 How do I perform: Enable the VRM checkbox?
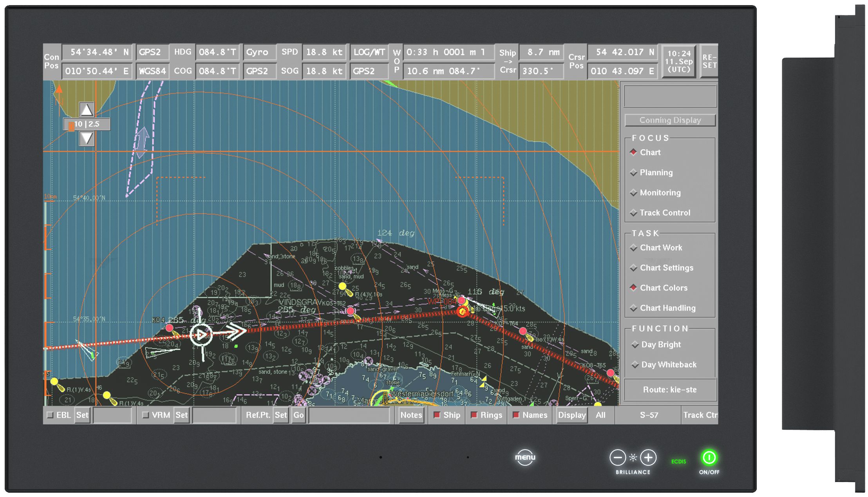pyautogui.click(x=146, y=415)
